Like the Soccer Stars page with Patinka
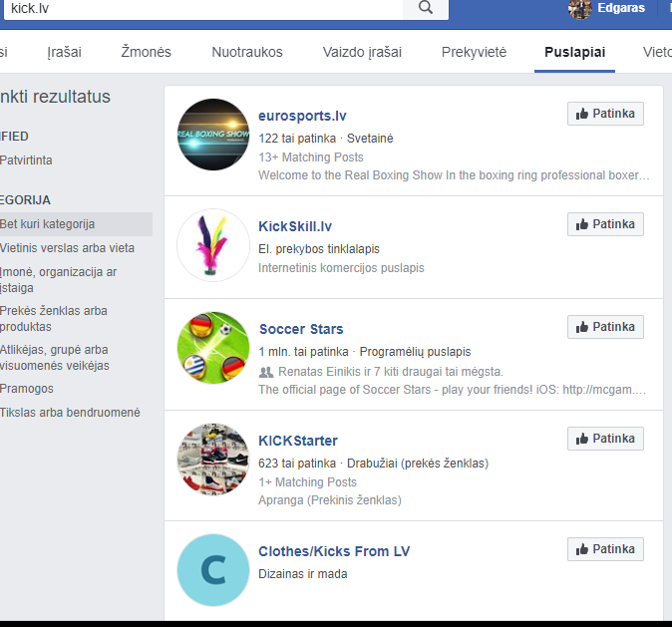This screenshot has width=672, height=627. coord(605,327)
